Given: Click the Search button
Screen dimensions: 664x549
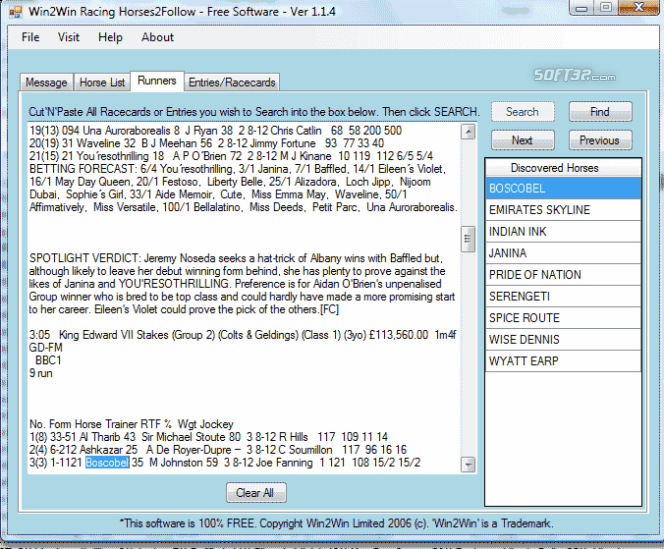Looking at the screenshot, I should point(523,112).
